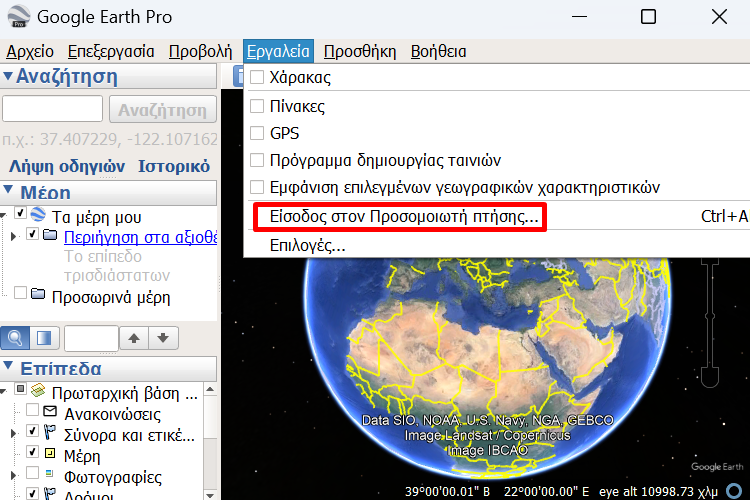Check the Φωτογραφίες layer checkbox
Image resolution: width=750 pixels, height=500 pixels.
coord(32,473)
